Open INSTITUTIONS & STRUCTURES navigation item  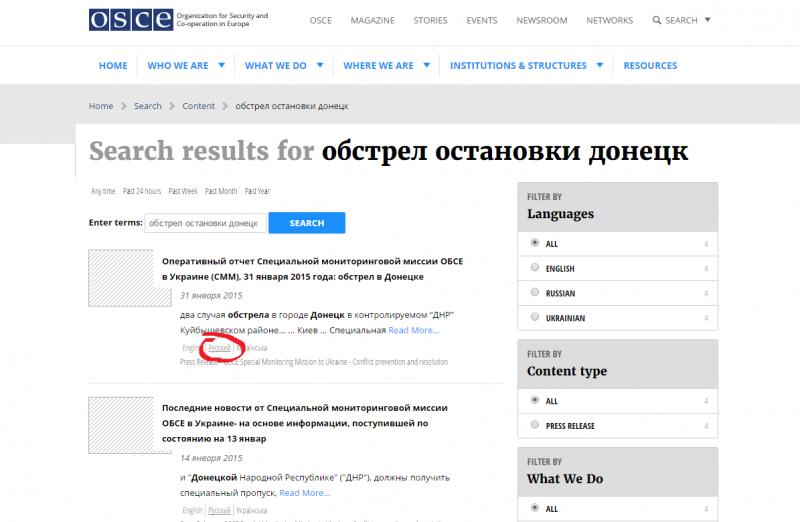518,65
